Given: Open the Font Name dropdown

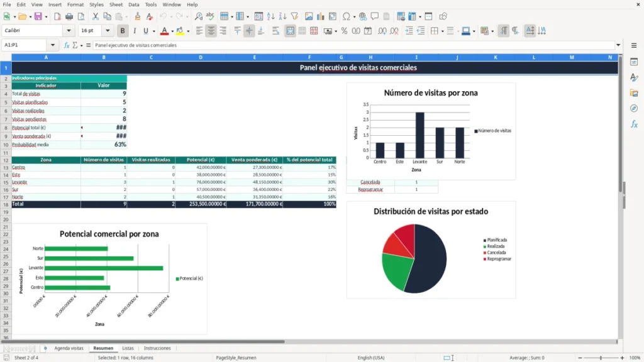Looking at the screenshot, I should click(69, 30).
